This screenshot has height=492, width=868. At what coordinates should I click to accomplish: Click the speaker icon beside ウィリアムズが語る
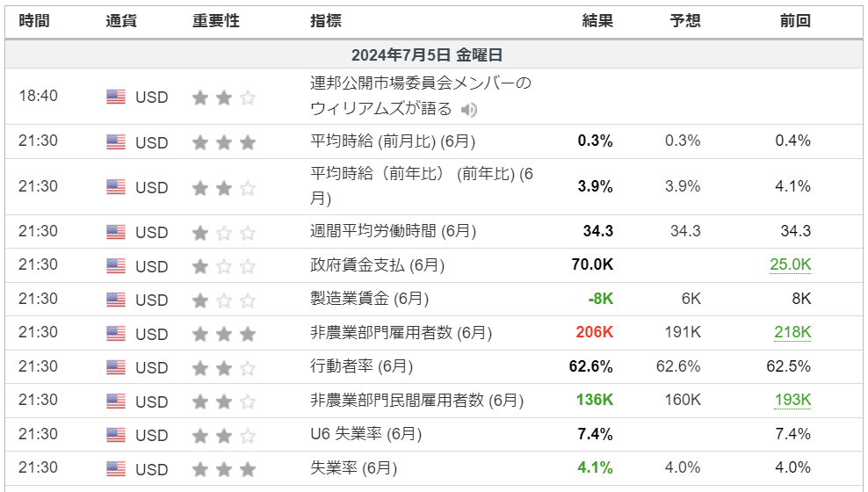click(469, 110)
